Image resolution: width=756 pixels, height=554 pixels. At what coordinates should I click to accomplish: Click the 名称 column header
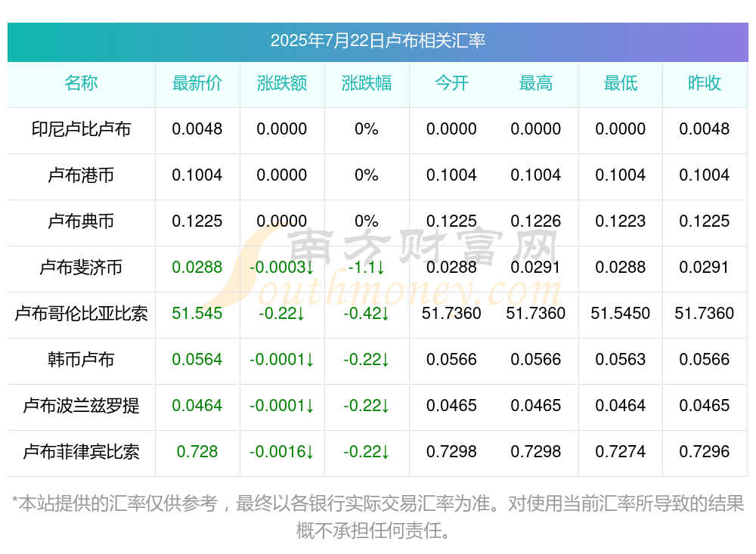[x=81, y=83]
